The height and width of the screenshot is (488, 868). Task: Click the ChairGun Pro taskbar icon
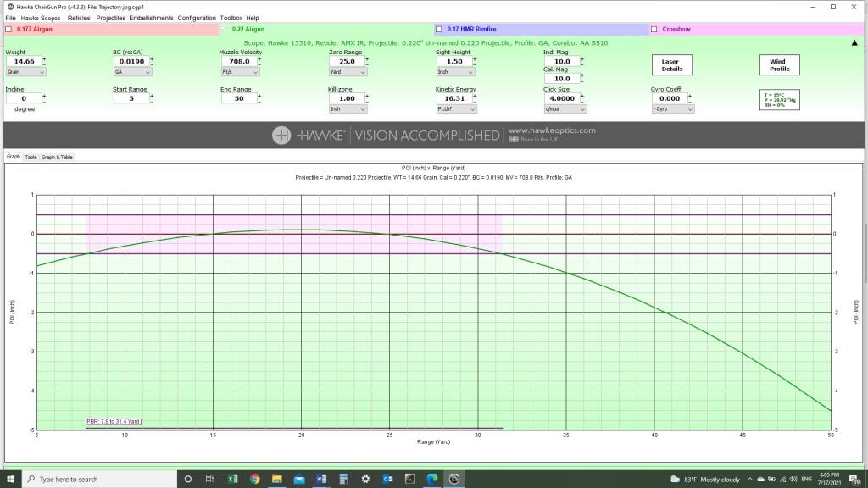[454, 480]
